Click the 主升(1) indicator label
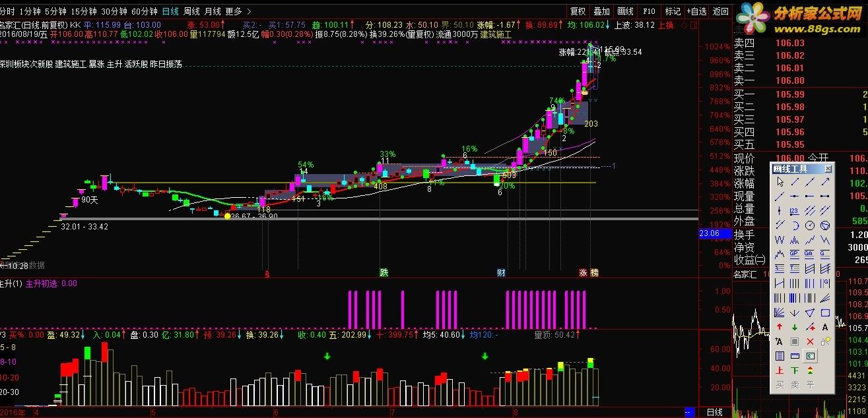Screen dimensions: 868x418 click(x=11, y=284)
